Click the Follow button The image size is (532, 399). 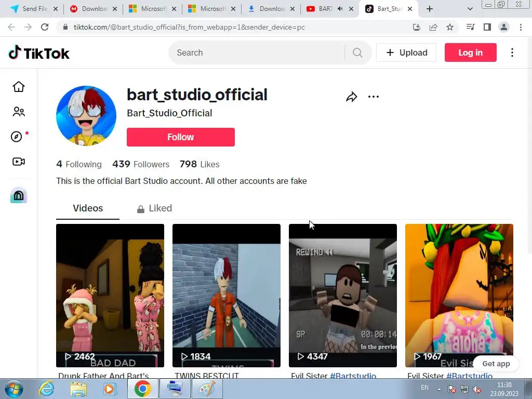180,137
